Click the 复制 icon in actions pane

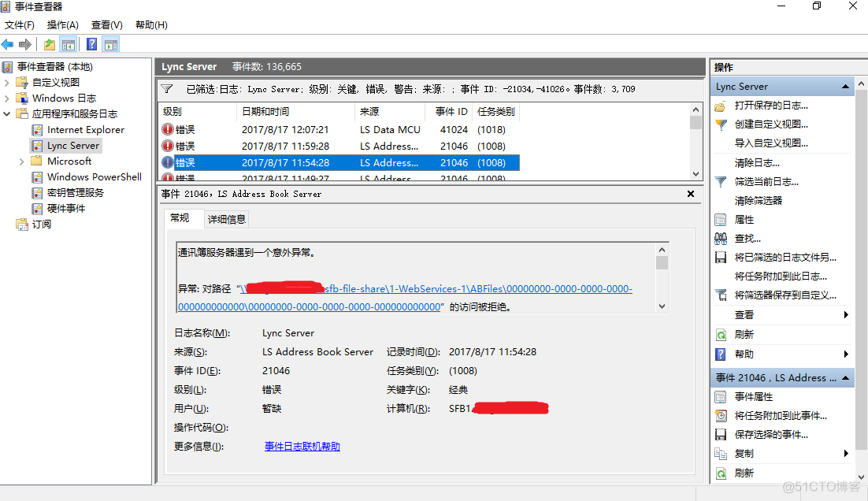tap(721, 454)
